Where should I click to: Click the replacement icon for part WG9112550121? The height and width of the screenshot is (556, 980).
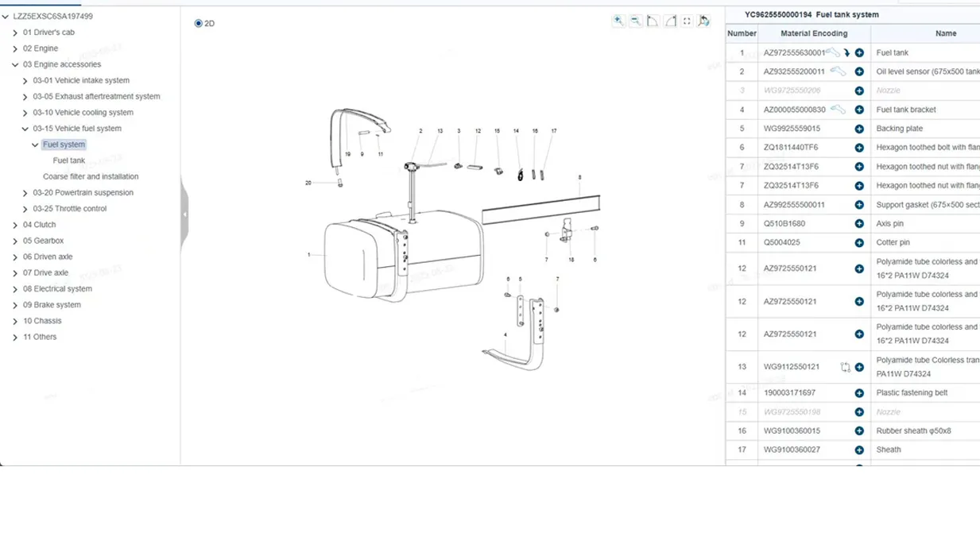(845, 367)
